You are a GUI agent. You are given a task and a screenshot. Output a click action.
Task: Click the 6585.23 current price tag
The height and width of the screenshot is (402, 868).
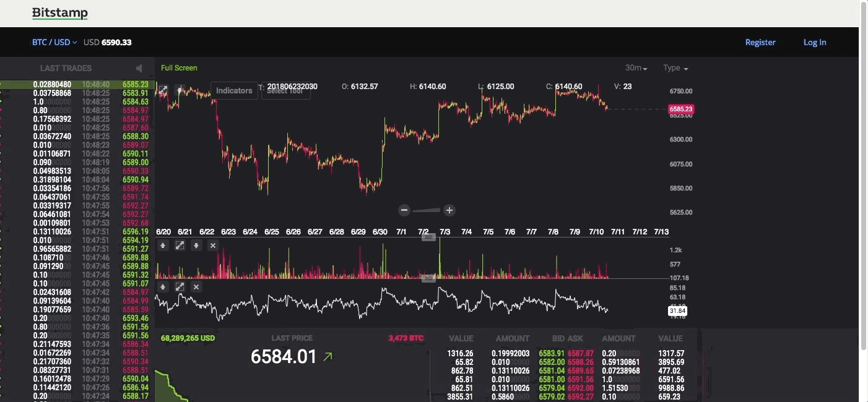(x=681, y=109)
